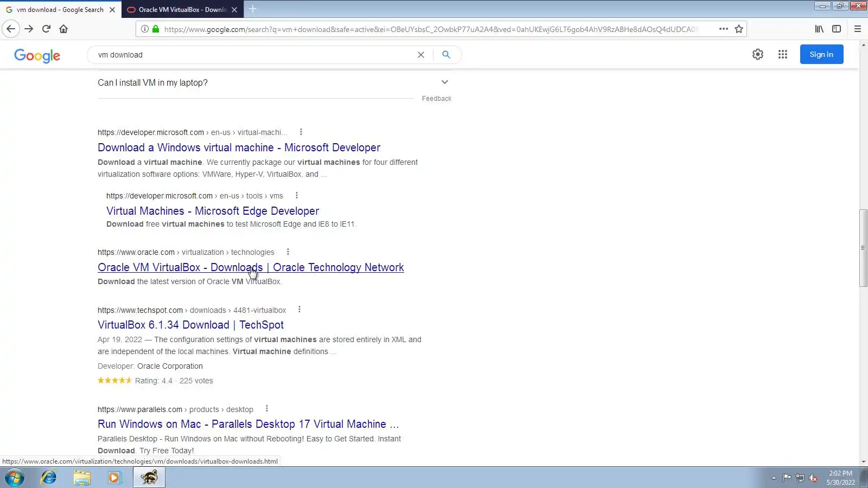This screenshot has height=488, width=868.
Task: Click the Google logo
Action: [x=37, y=55]
